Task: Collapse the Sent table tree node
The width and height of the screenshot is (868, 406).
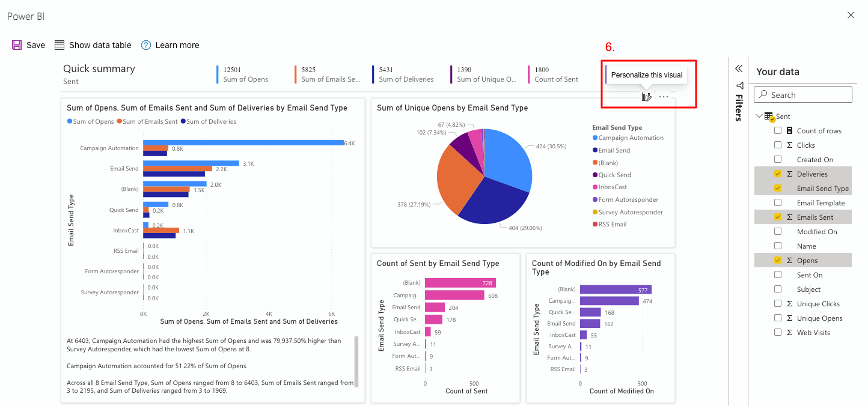Action: (760, 116)
